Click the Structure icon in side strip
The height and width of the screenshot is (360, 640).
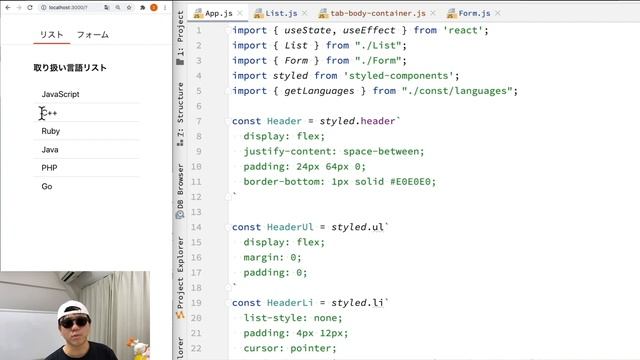tap(180, 143)
